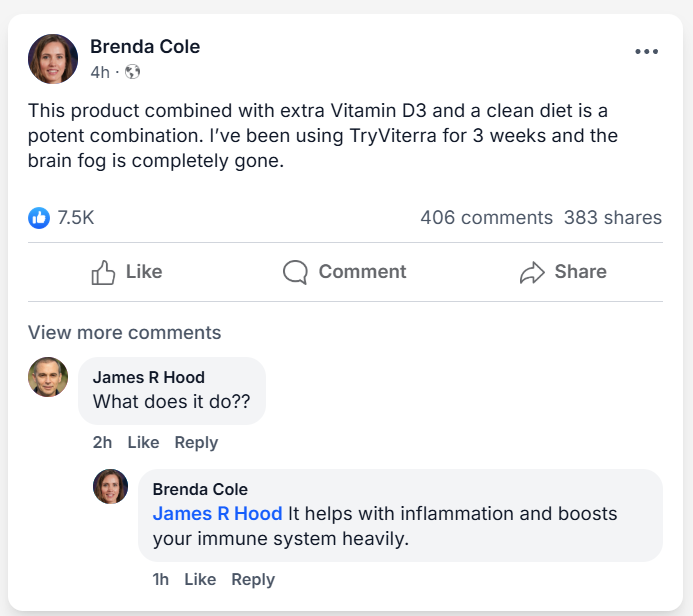Expand View more comments
Viewport: 693px width, 616px height.
[124, 333]
